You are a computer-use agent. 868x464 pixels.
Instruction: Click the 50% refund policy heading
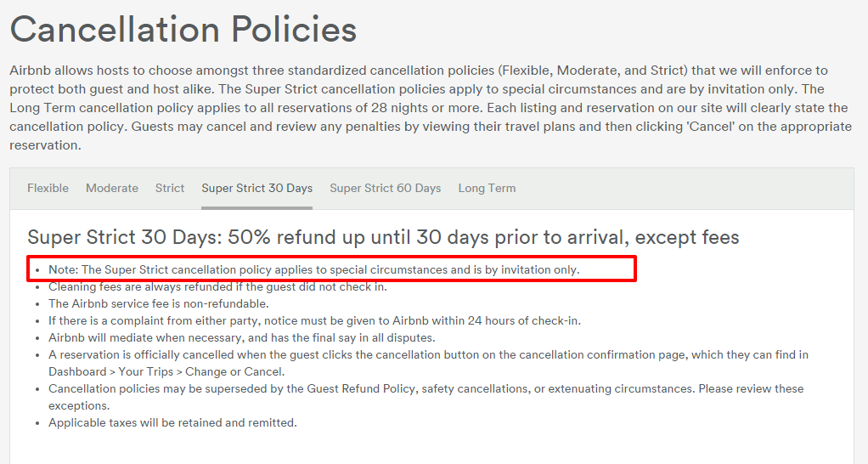pos(383,237)
